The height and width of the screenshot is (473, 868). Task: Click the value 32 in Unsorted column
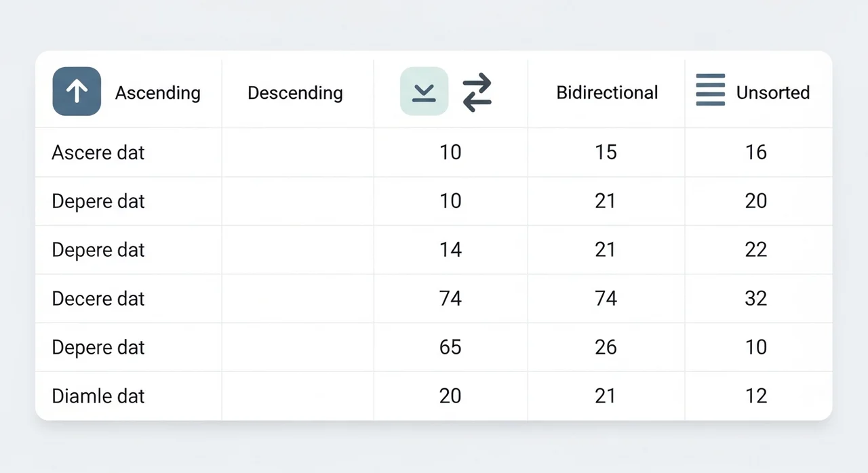(755, 299)
